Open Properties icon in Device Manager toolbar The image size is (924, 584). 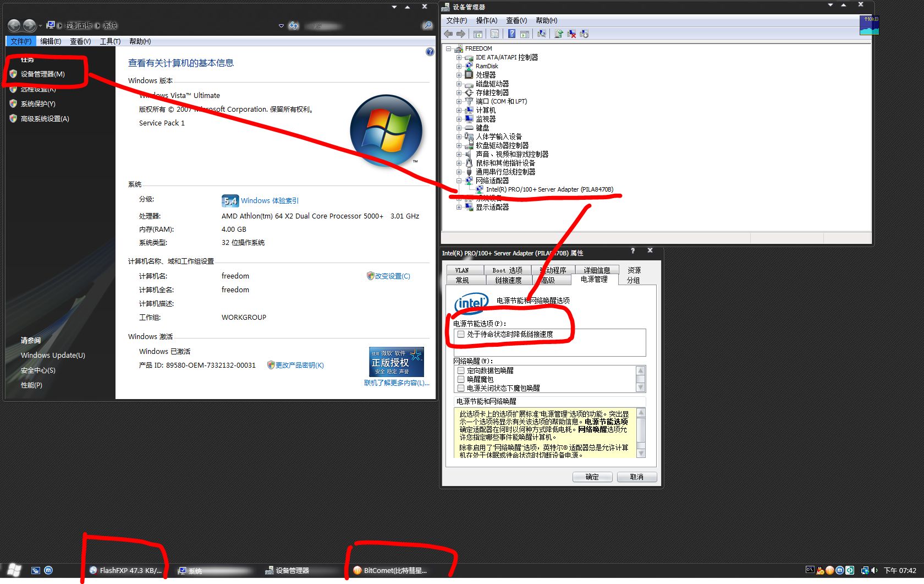pyautogui.click(x=494, y=34)
